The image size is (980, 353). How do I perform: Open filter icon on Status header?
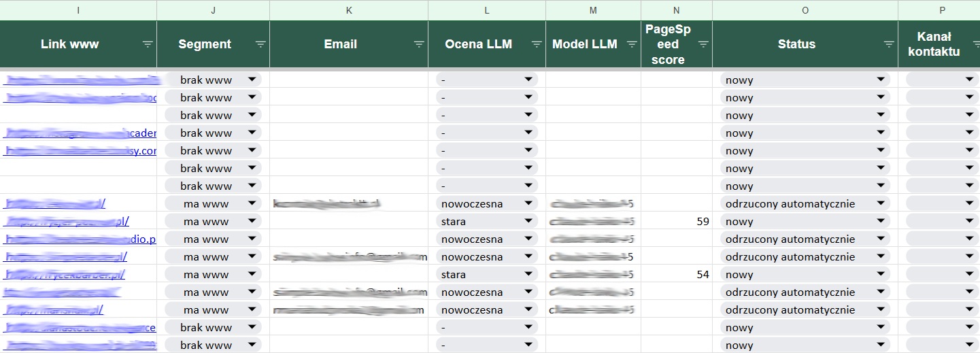[889, 44]
